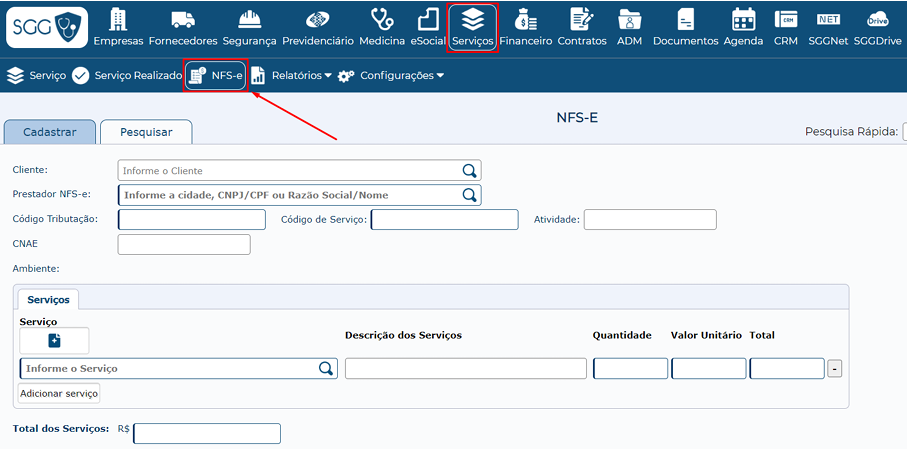Open the SGGDrive cloud icon
Viewport: 908px width, 454px height.
(x=878, y=19)
